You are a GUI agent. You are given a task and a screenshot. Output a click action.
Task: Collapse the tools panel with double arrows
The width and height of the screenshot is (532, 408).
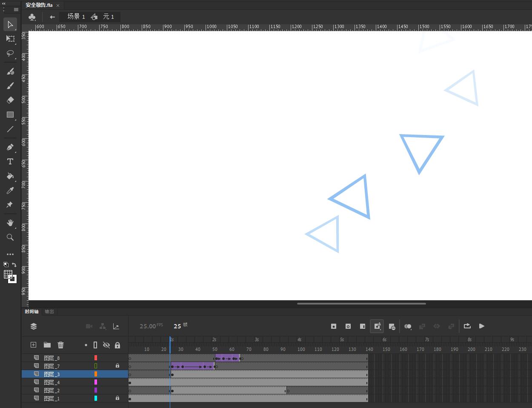(4, 3)
